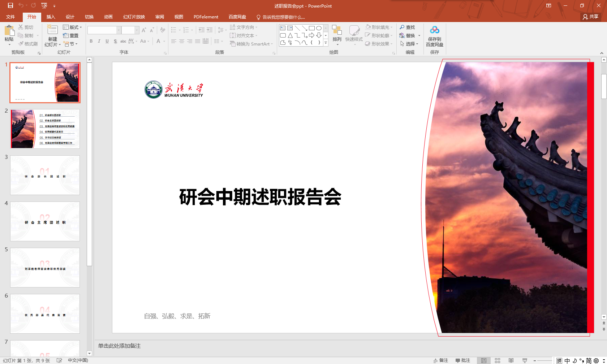Click the Save icon in quick access toolbar

coord(10,5)
